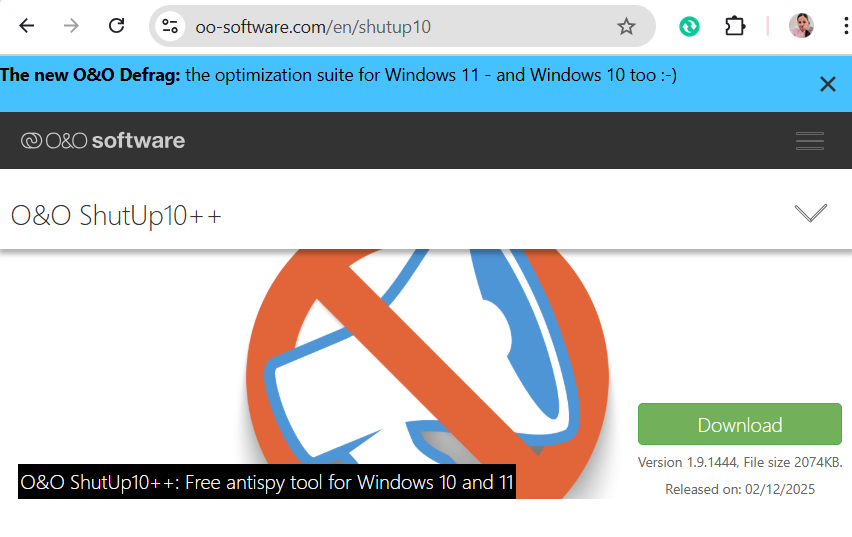The image size is (852, 537).
Task: Open the new O&O Defrag banner link
Action: point(339,75)
